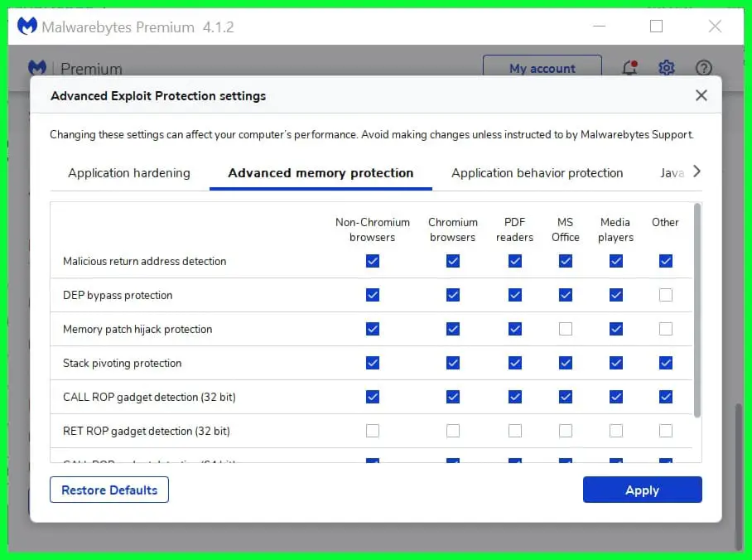Click the Malicious return address detection label
Screen dimensions: 752x560
tap(144, 261)
